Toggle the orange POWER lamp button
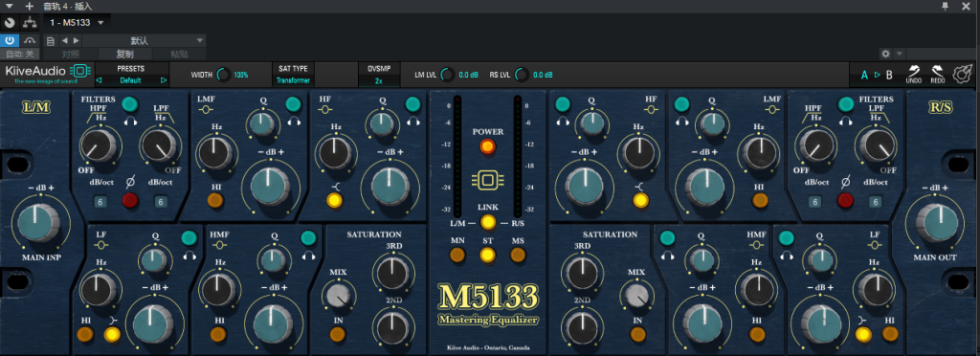 click(488, 146)
